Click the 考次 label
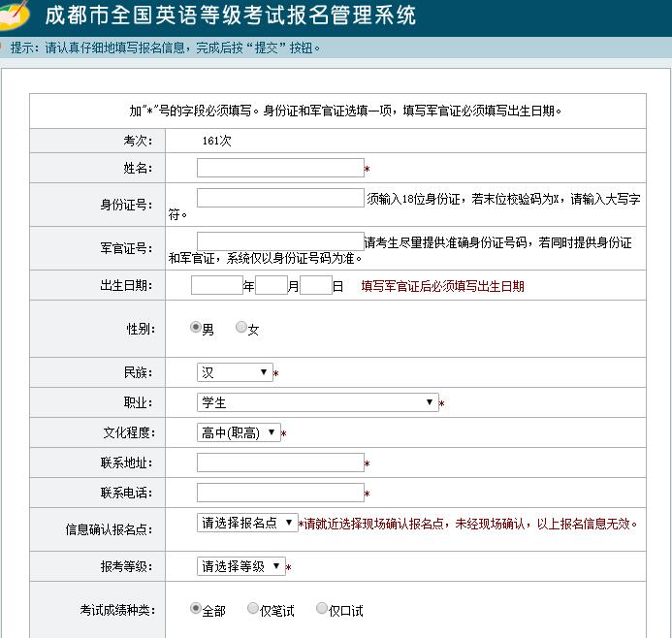This screenshot has height=638, width=672. (x=138, y=141)
